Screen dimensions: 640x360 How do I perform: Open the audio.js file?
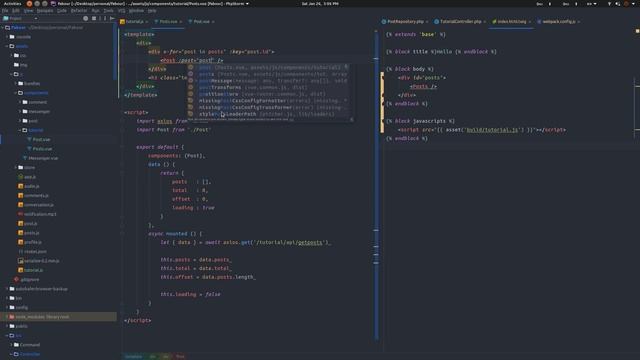tap(31, 186)
